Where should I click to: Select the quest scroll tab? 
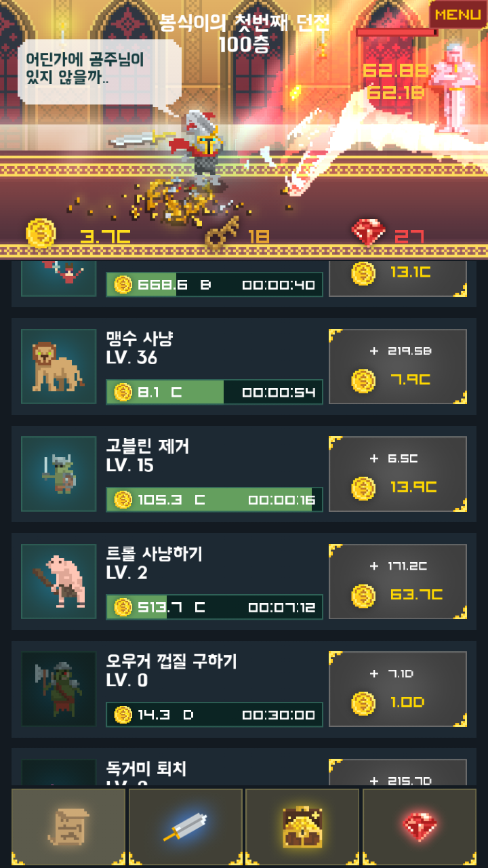[68, 827]
